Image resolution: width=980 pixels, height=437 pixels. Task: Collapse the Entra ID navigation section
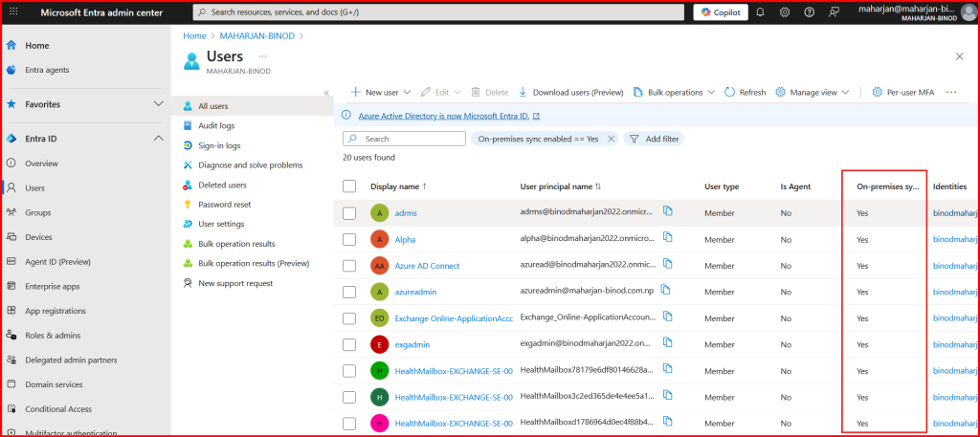[x=158, y=139]
